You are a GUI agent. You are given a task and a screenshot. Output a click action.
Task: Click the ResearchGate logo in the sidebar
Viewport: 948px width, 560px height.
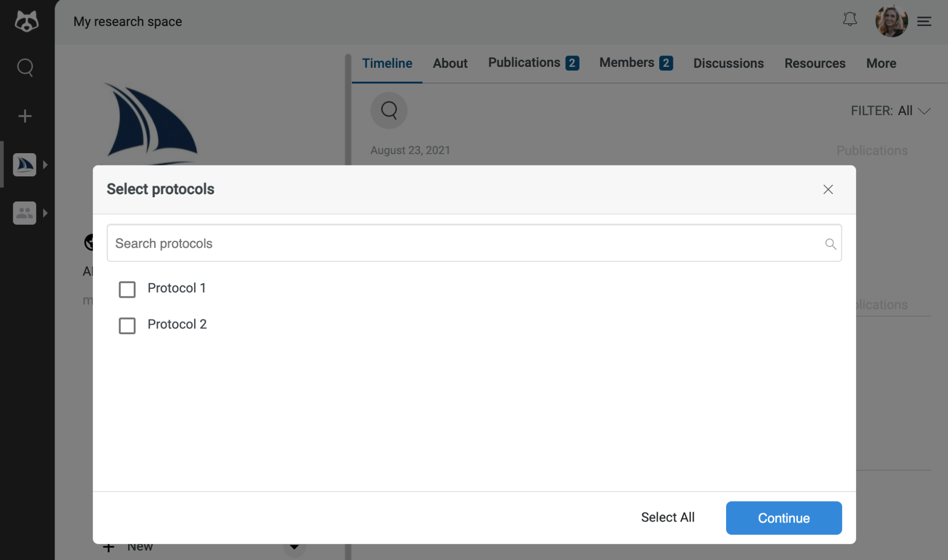[x=26, y=21]
